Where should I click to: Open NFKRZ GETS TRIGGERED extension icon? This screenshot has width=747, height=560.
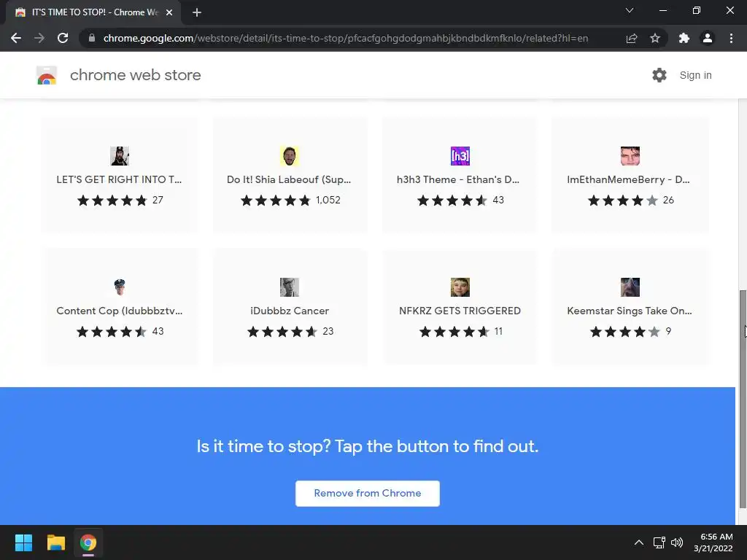coord(460,287)
